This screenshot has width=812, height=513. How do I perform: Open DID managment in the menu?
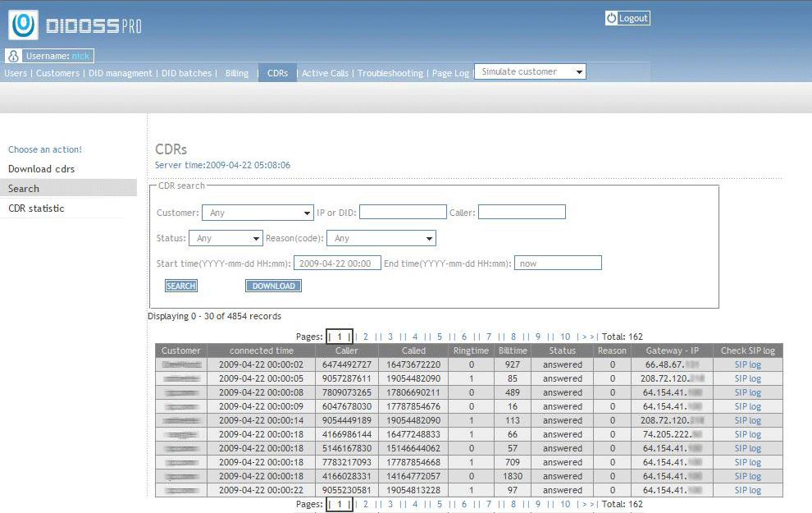click(x=120, y=73)
